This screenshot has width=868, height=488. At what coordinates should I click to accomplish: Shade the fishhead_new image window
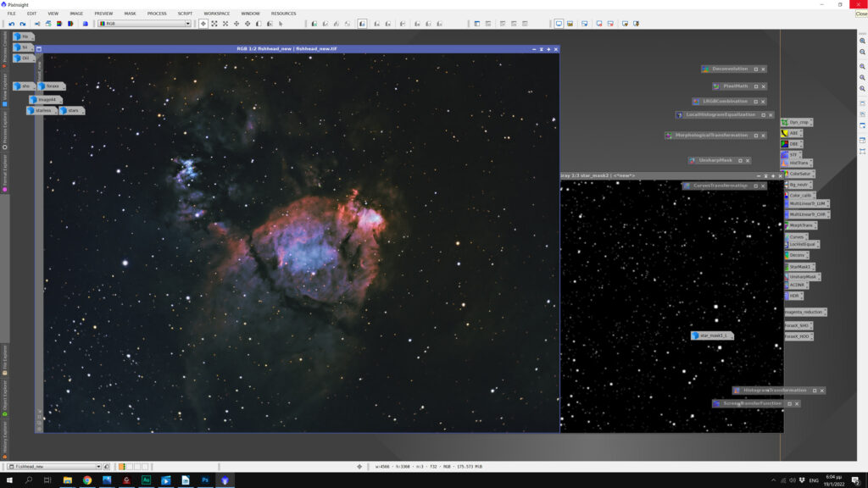point(541,49)
